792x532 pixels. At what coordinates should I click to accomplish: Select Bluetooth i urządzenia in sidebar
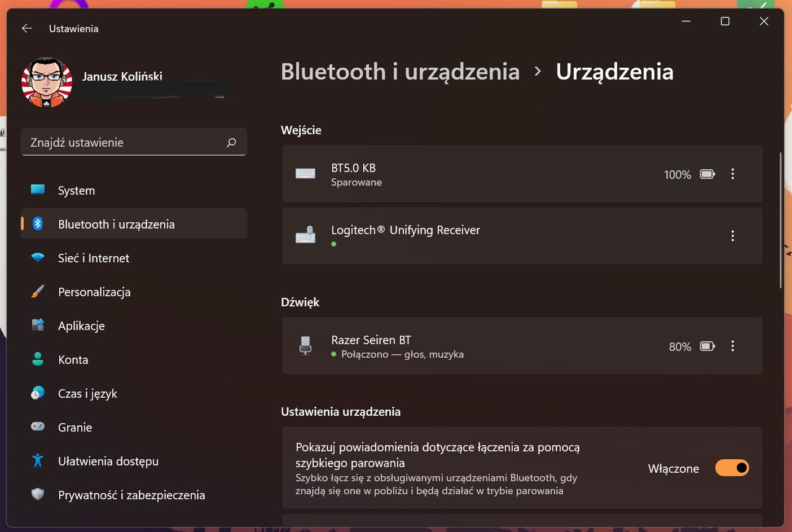tap(134, 224)
